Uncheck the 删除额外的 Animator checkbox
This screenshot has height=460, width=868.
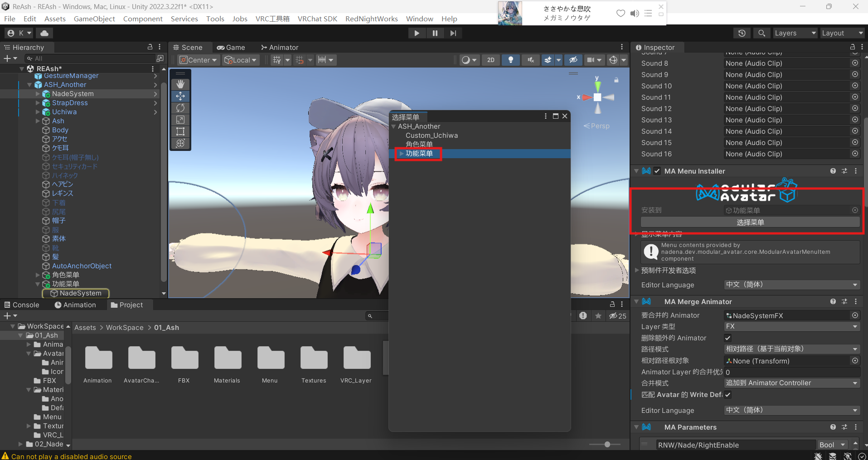tap(728, 338)
